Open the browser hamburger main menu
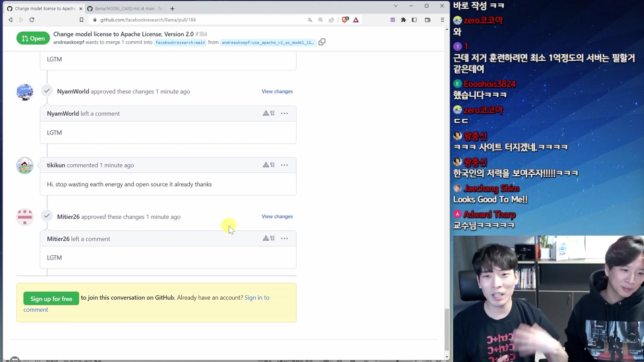The height and width of the screenshot is (362, 644). 442,20
